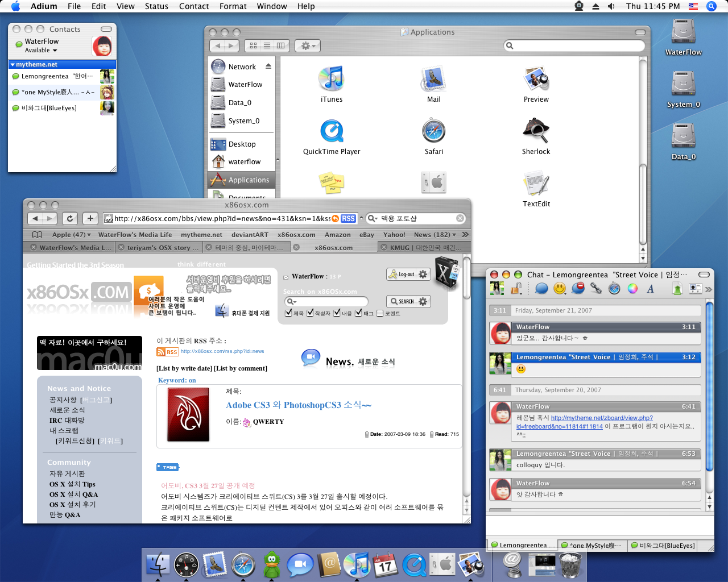Click the user info card icon in chat toolbar
This screenshot has width=728, height=582.
coord(695,289)
